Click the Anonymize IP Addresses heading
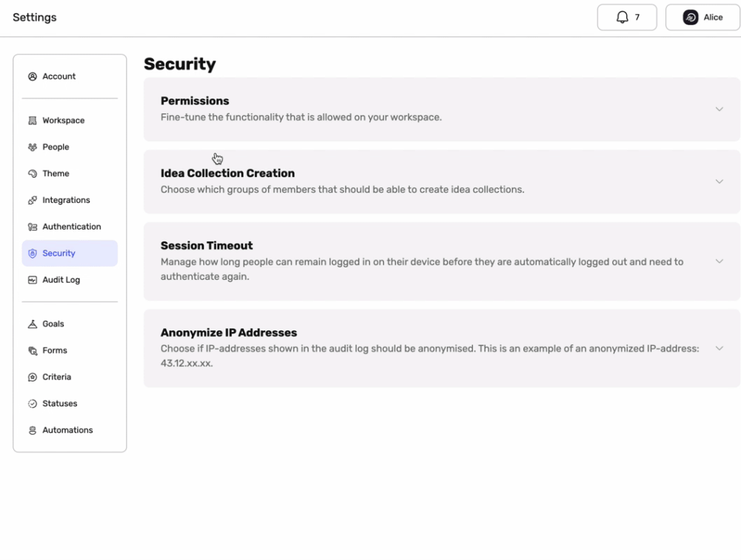 229,333
